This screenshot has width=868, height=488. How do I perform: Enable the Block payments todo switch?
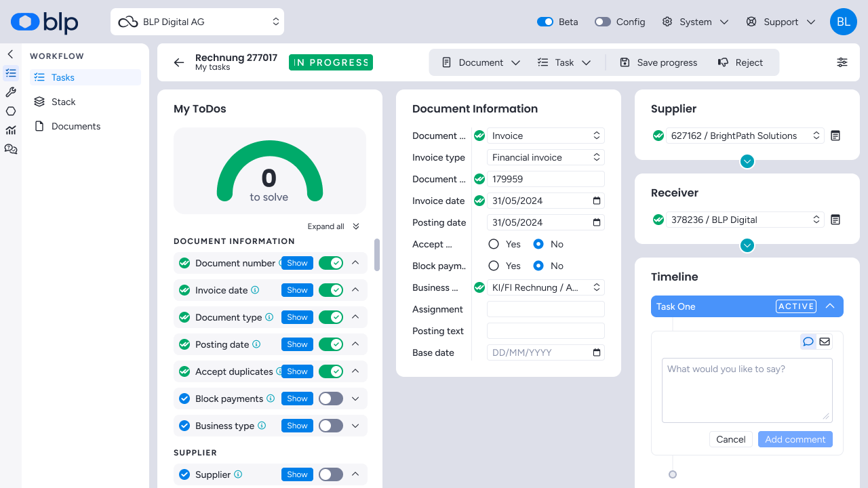pos(331,399)
